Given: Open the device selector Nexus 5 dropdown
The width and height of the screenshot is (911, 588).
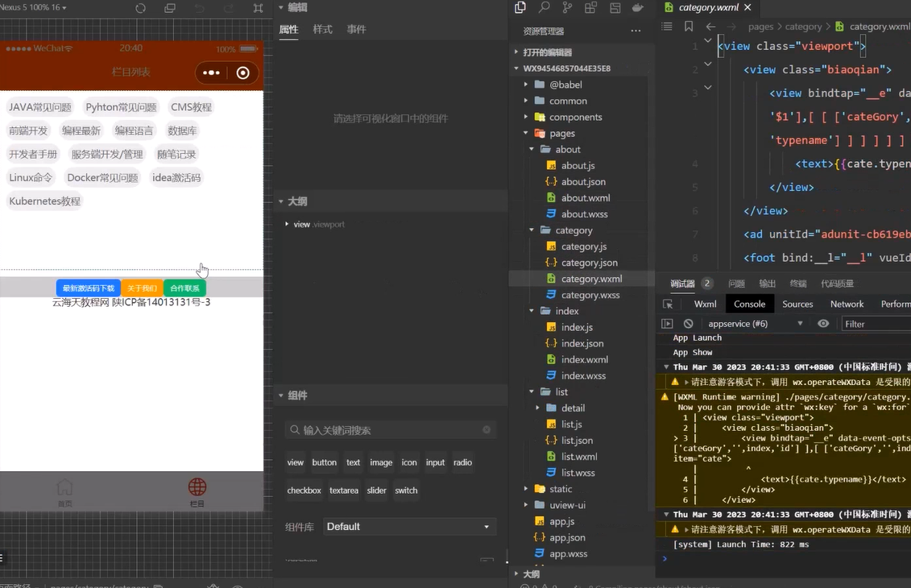Looking at the screenshot, I should tap(34, 7).
